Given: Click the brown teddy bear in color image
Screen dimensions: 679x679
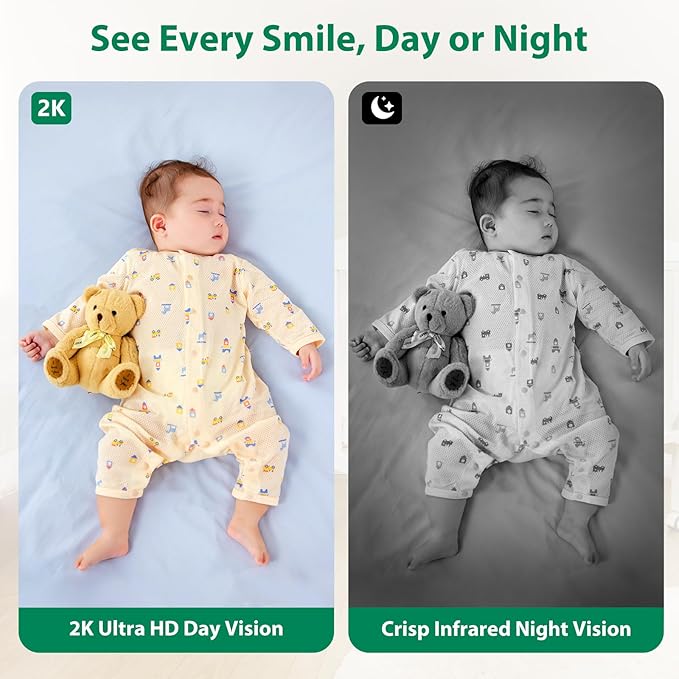Looking at the screenshot, I should click(95, 341).
